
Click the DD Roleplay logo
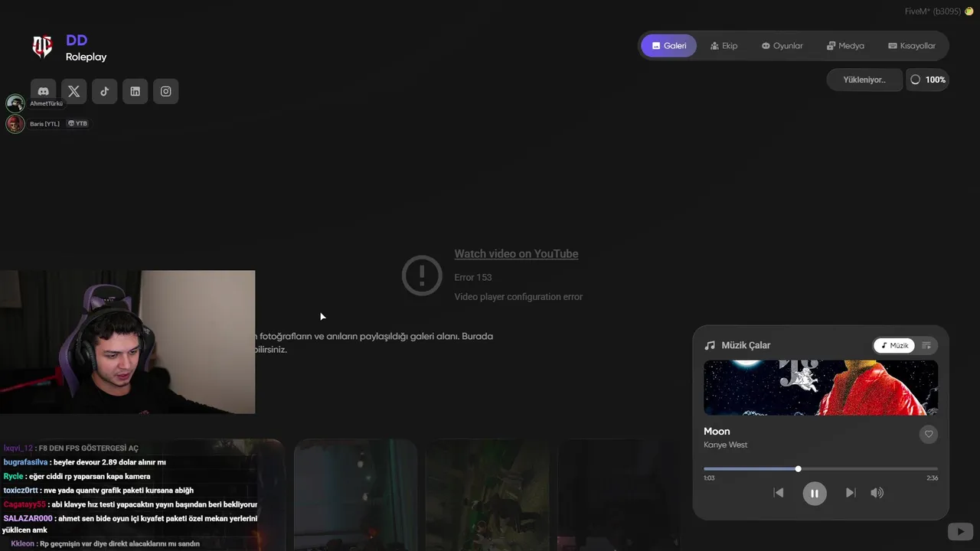tap(42, 47)
